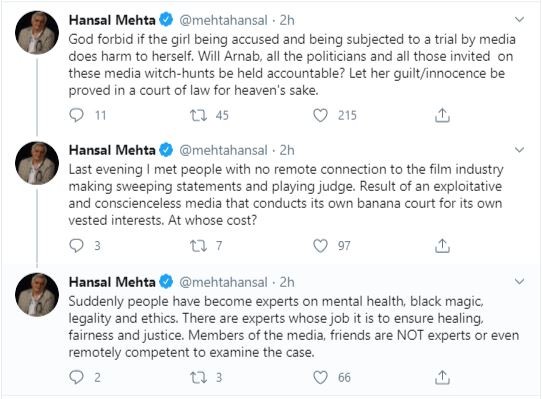Open more options on the third tweet

click(520, 281)
